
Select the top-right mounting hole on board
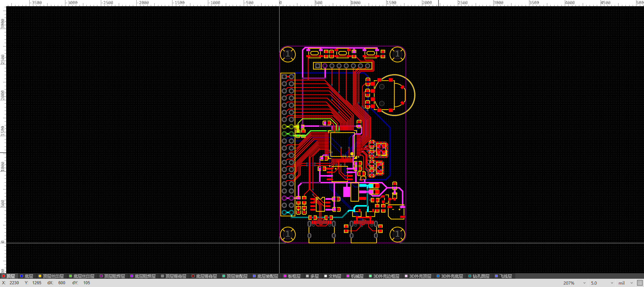tap(397, 54)
